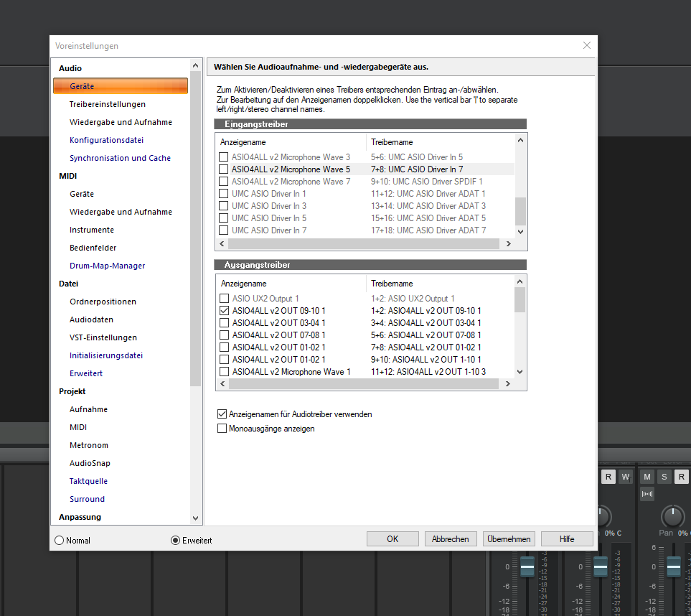Viewport: 691px width, 616px height.
Task: Click the OK button
Action: coord(392,539)
